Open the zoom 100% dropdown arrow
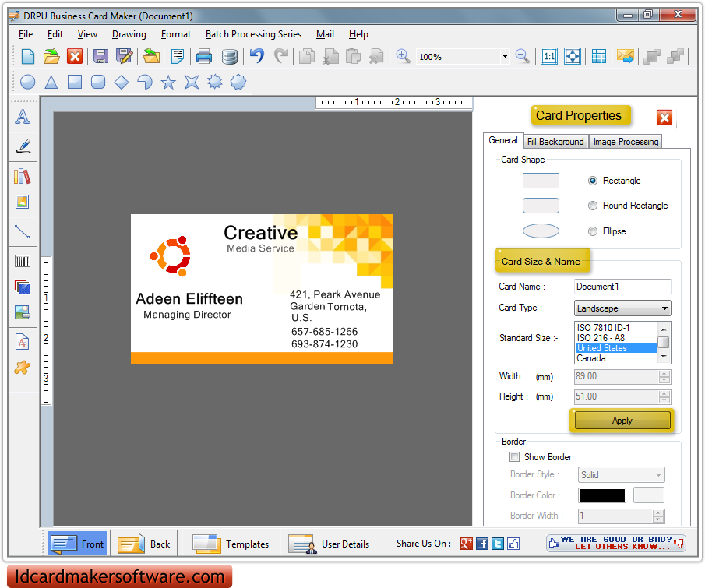 (505, 57)
